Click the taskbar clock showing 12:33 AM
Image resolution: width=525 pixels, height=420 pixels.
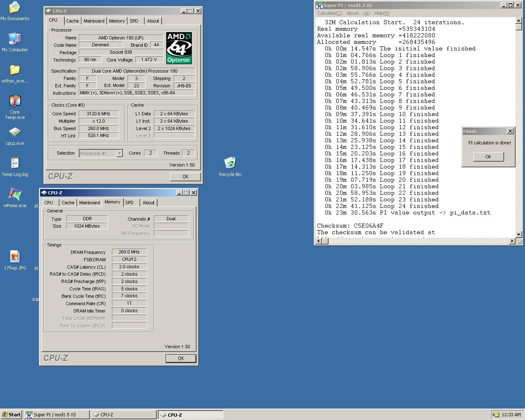coord(511,415)
